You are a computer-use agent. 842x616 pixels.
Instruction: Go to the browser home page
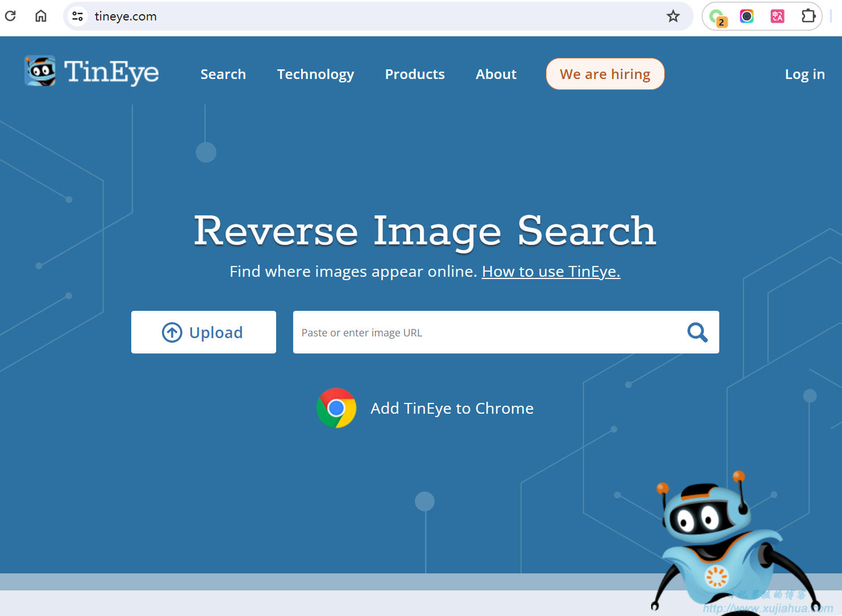click(x=41, y=16)
